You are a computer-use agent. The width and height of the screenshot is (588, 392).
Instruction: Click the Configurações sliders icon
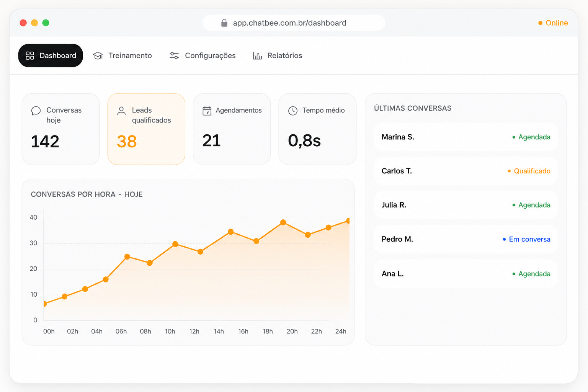pos(174,56)
